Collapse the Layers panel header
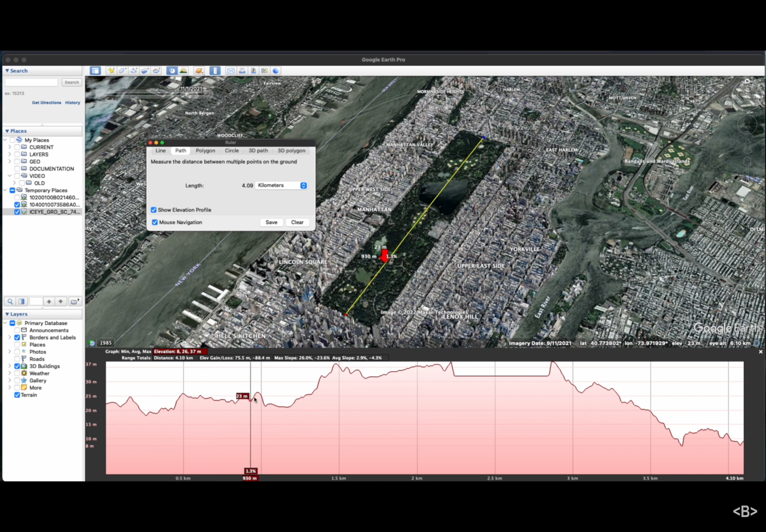The height and width of the screenshot is (532, 766). 7,314
